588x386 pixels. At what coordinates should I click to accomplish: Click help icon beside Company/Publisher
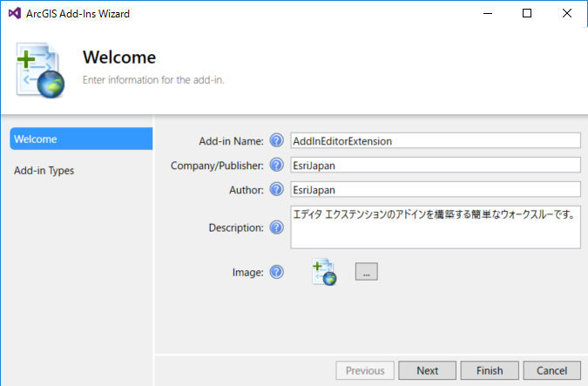coord(277,165)
